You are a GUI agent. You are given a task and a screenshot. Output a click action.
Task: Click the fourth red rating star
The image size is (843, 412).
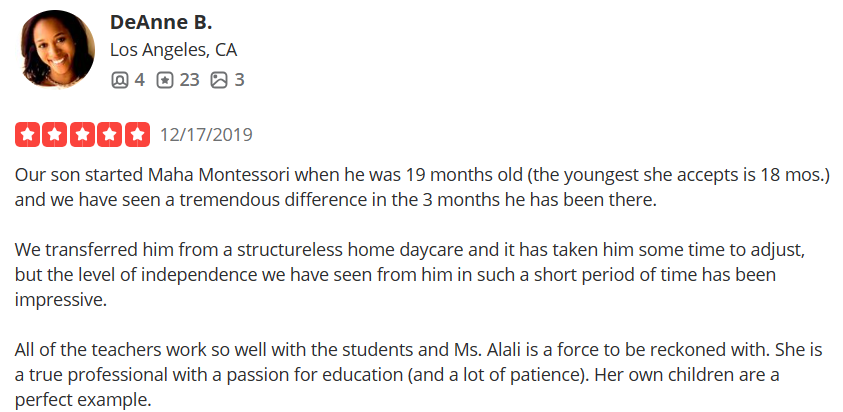(110, 134)
